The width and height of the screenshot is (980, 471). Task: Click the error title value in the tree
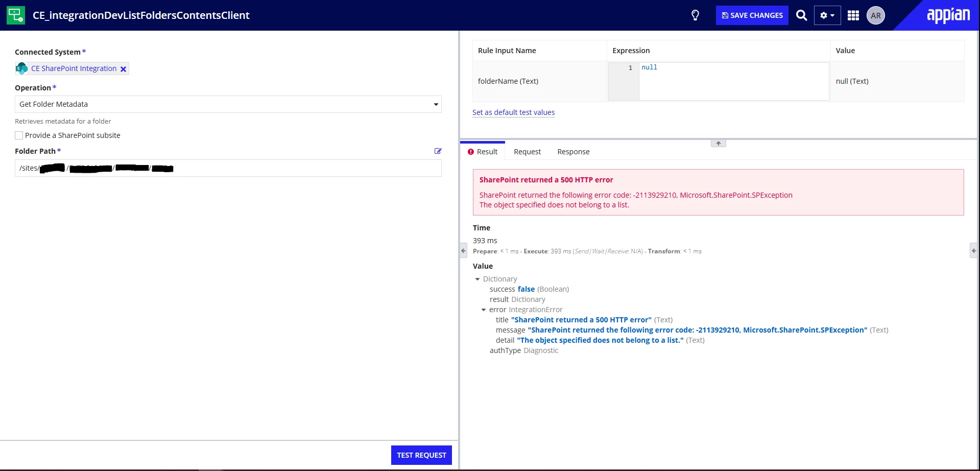click(x=581, y=320)
